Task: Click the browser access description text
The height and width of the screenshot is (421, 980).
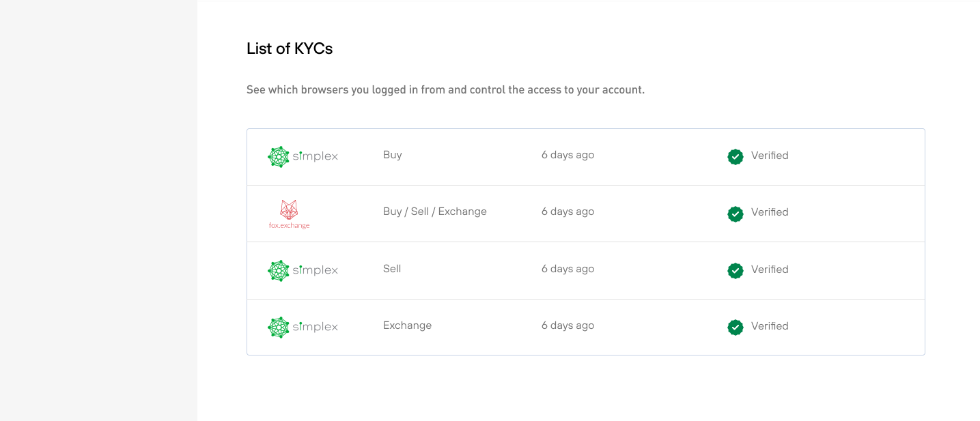Action: [x=446, y=89]
